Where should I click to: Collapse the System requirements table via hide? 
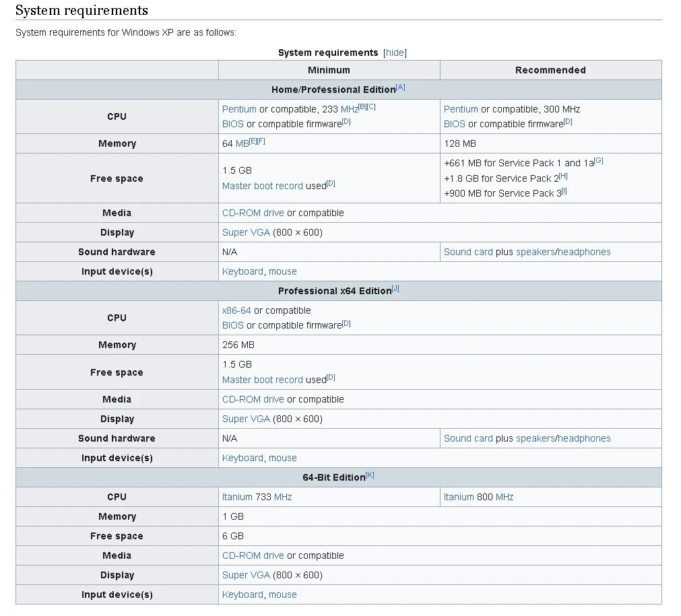click(395, 53)
